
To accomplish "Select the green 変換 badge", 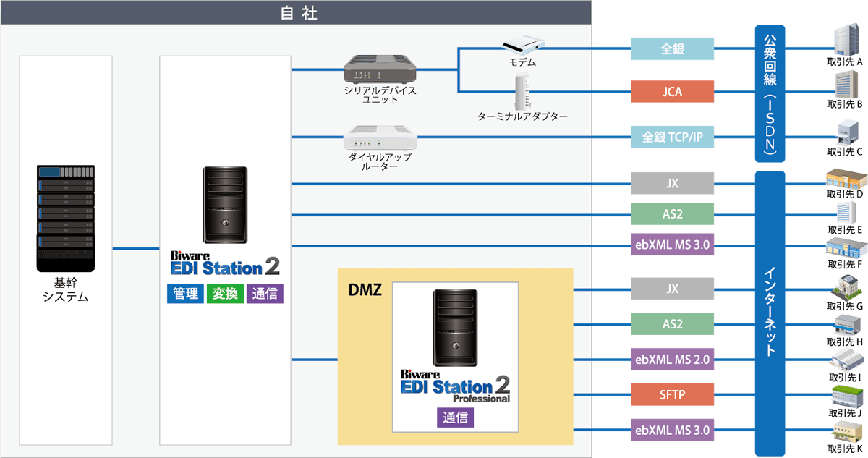I will pos(225,294).
